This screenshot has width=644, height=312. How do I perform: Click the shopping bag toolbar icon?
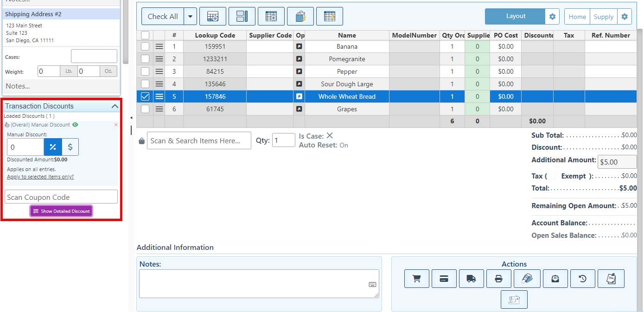300,17
